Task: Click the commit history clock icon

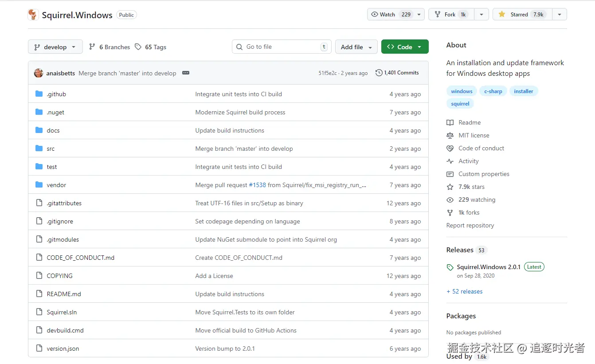Action: [x=379, y=73]
